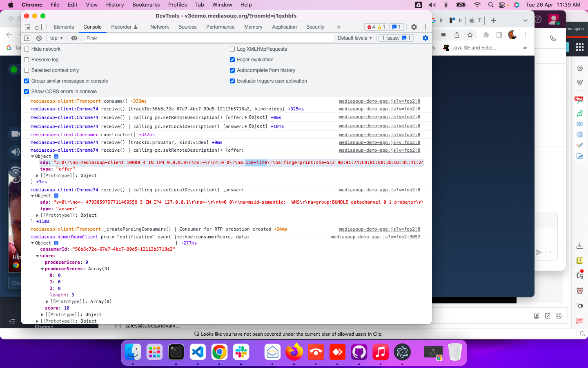
Task: Open DevTools settings via the gear icon
Action: tap(414, 27)
